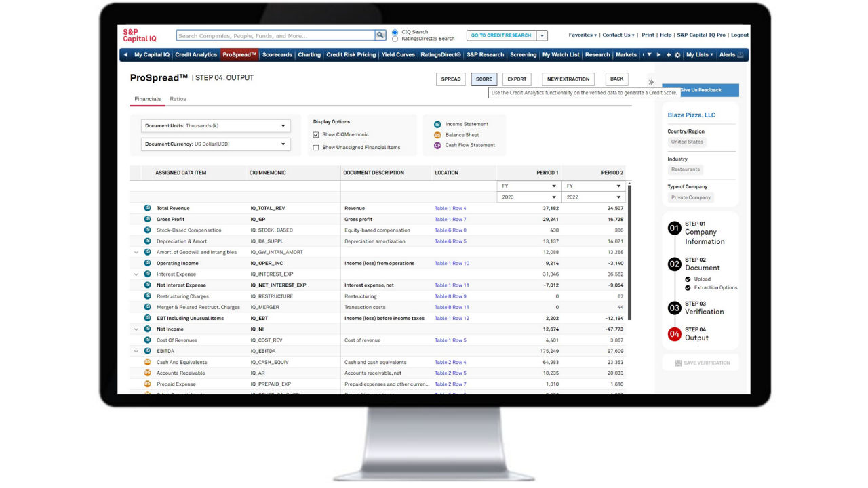Click IS icon for Stock-Based Compensation row
Viewport: 868px width, 488px height.
click(147, 230)
